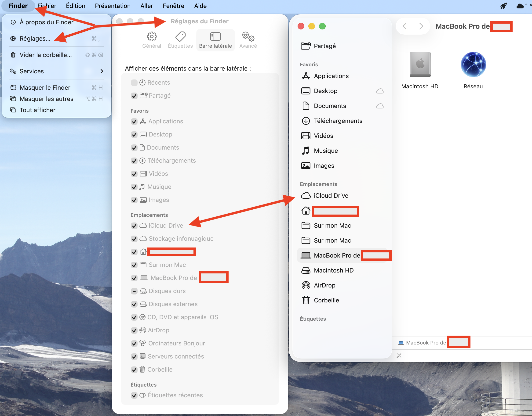Select iCloud Drive in the sidebar

coord(331,196)
